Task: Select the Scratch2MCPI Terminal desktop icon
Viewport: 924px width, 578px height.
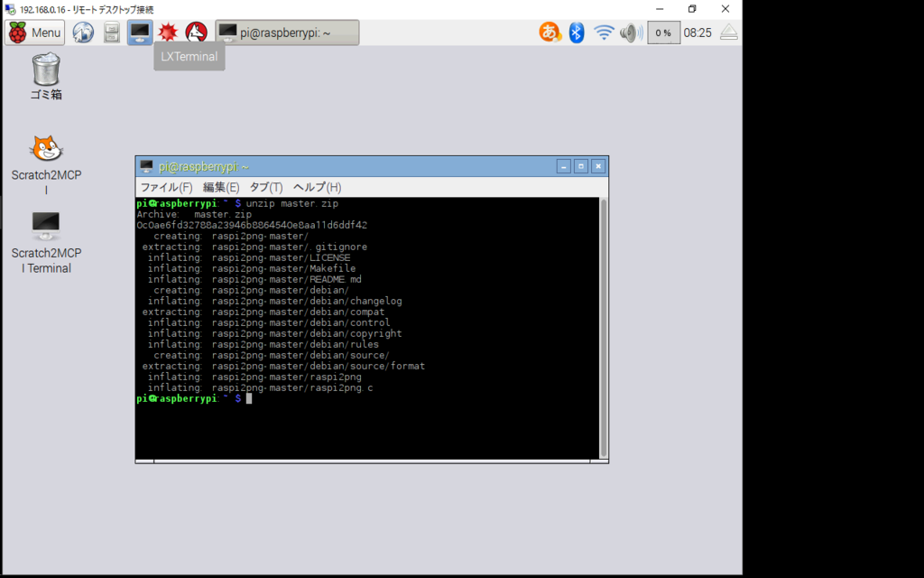Action: coord(46,243)
